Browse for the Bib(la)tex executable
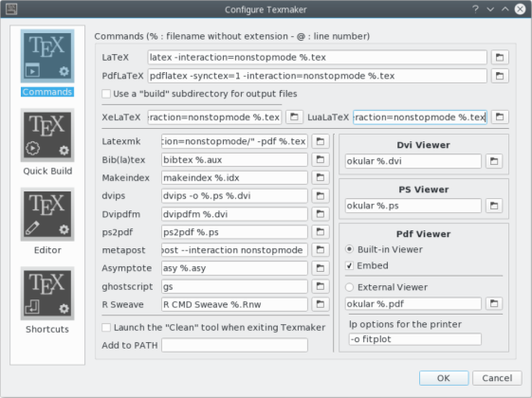Image resolution: width=532 pixels, height=398 pixels. point(321,159)
